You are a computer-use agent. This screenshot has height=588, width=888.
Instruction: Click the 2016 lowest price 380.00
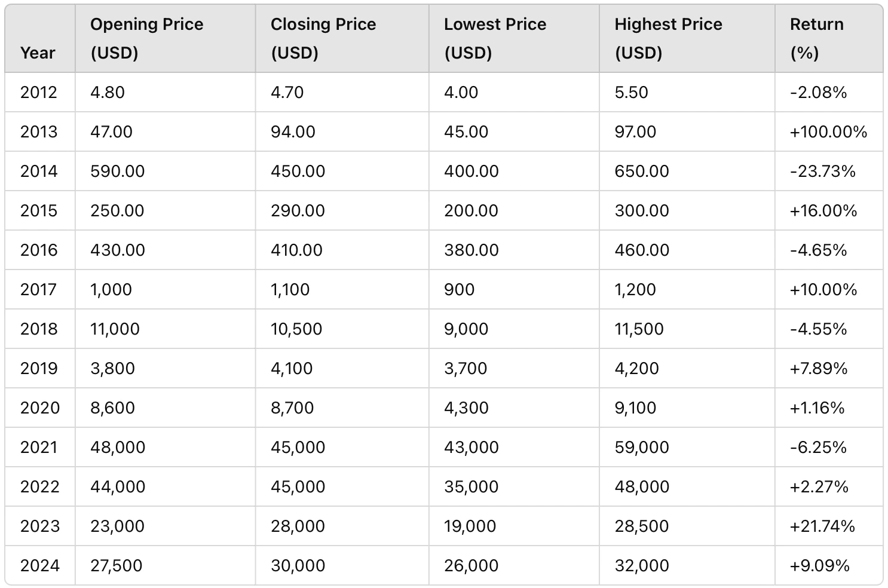[471, 250]
